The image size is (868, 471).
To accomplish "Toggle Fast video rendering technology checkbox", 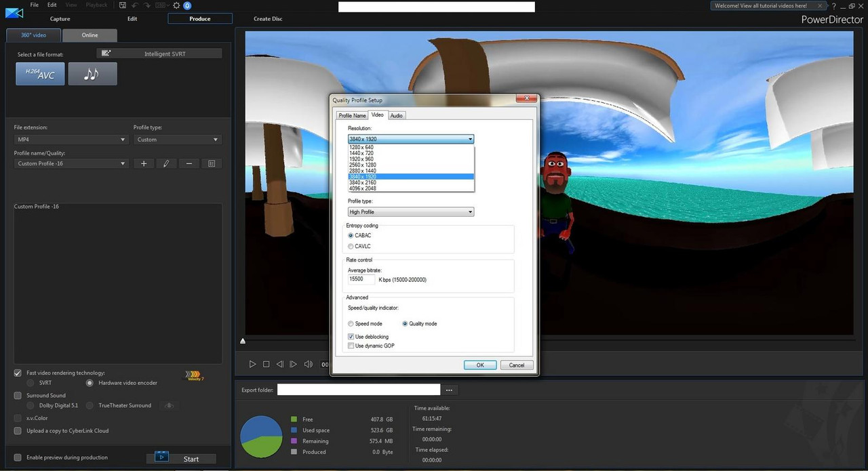I will click(18, 373).
